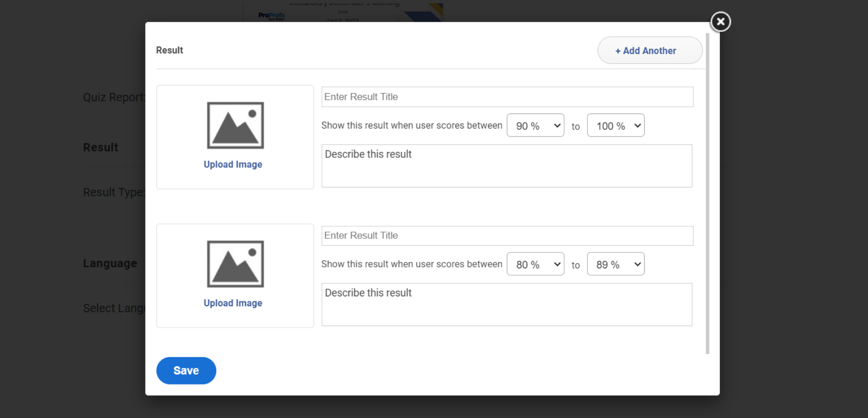The width and height of the screenshot is (868, 418).
Task: Click Upload Image link for the second result
Action: pyautogui.click(x=233, y=303)
